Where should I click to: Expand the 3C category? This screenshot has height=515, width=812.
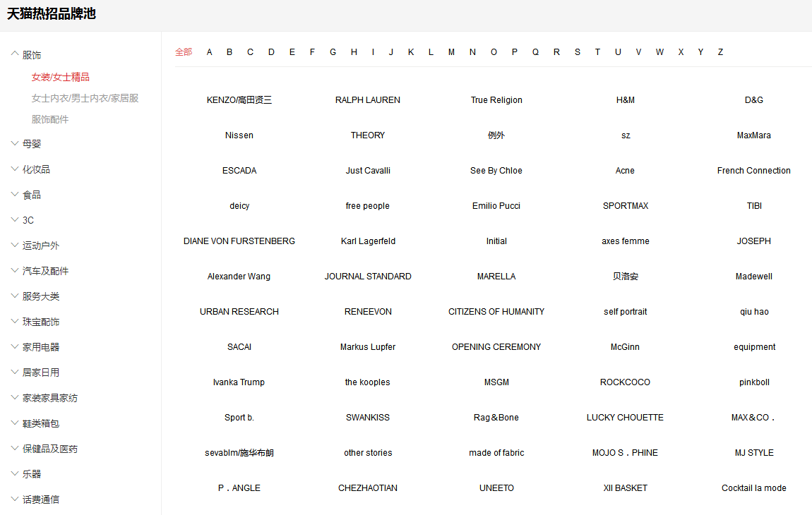click(x=28, y=220)
